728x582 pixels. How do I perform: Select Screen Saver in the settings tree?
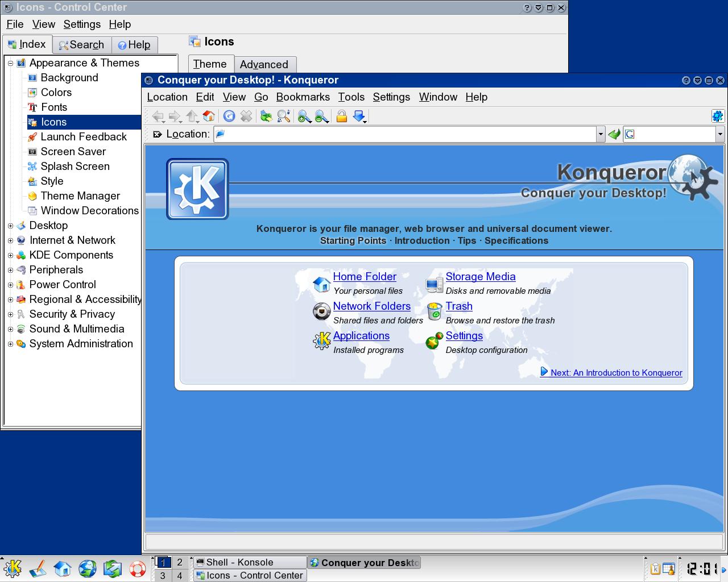click(73, 152)
